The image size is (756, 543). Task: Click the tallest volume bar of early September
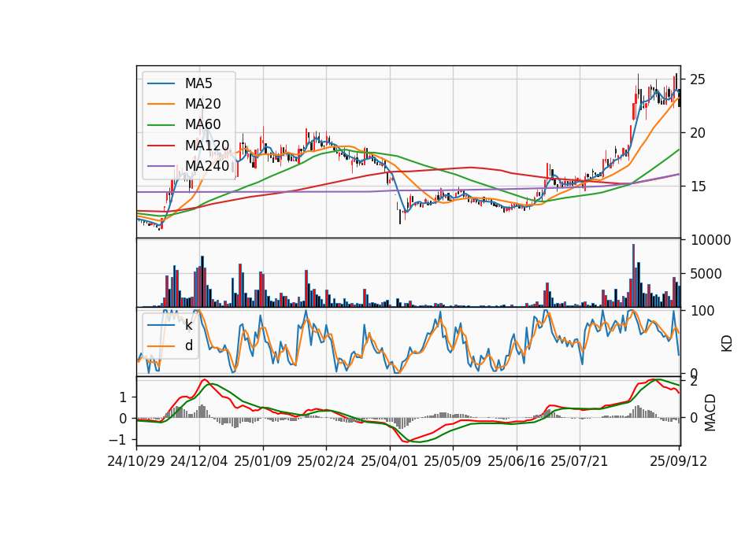coord(633,275)
